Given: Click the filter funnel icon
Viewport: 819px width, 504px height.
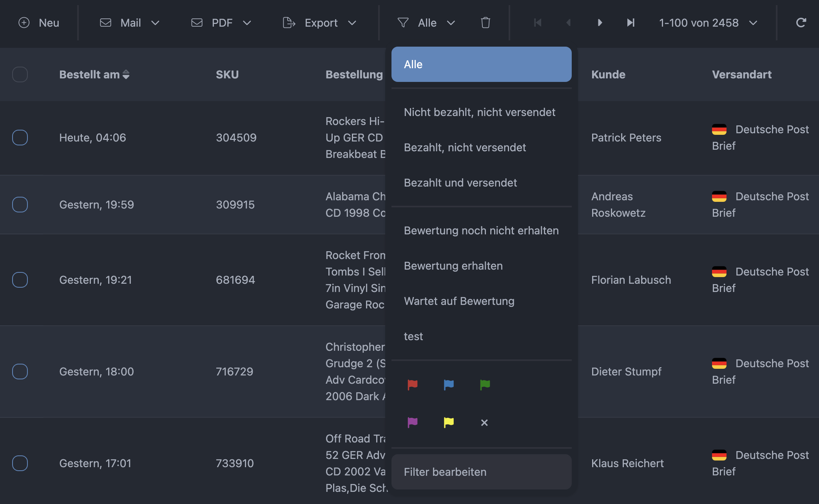Looking at the screenshot, I should (x=403, y=23).
